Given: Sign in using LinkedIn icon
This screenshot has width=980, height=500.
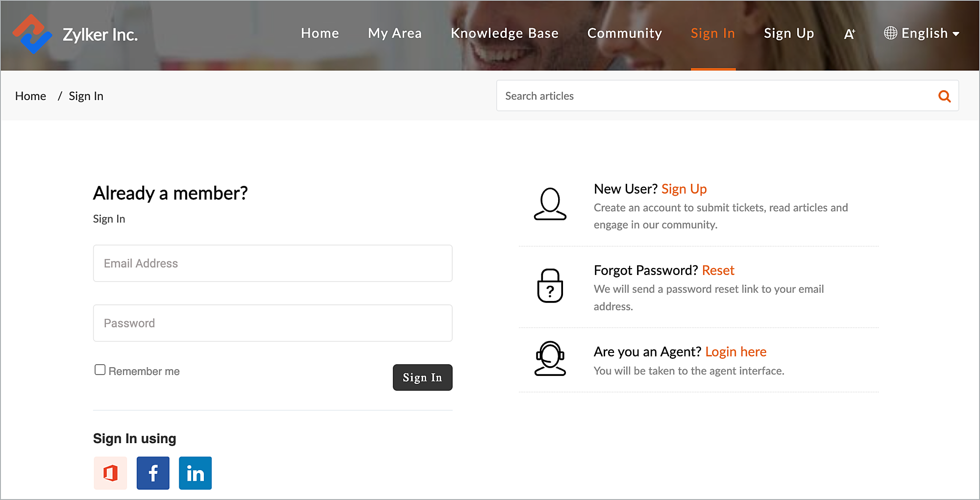Looking at the screenshot, I should [x=195, y=473].
